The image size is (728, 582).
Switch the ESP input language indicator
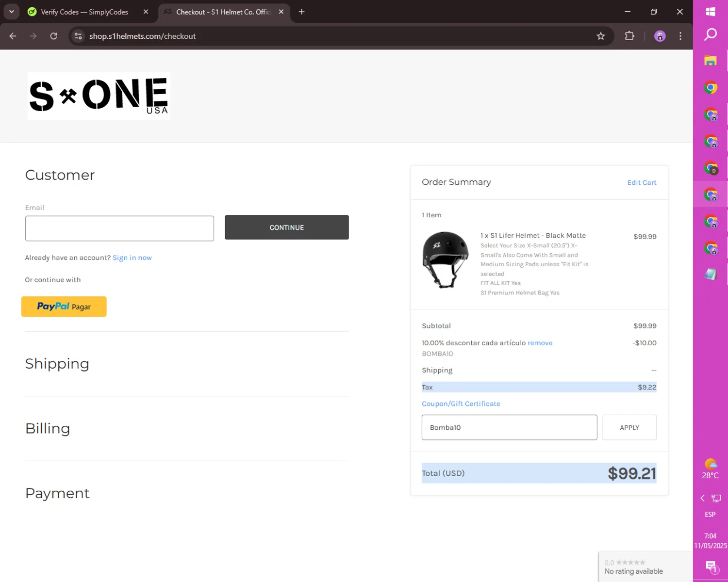coord(710,514)
